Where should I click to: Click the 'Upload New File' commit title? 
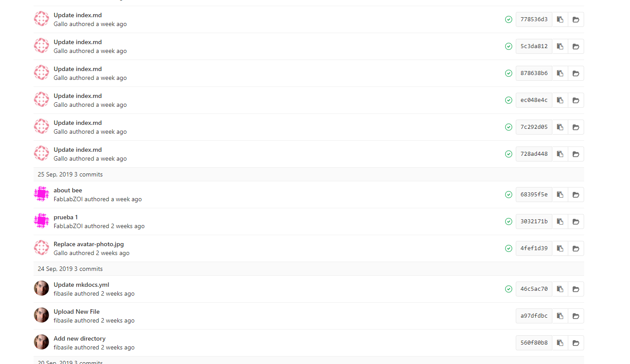tap(77, 311)
